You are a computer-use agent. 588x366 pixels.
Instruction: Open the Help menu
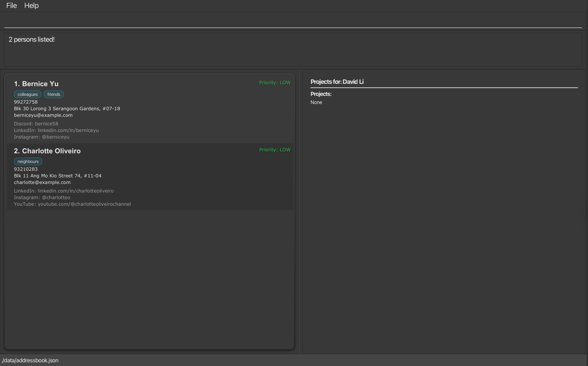coord(31,5)
